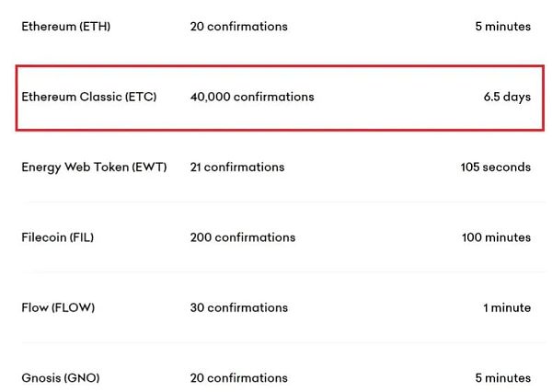Select the 5 minutes time for Gnosis

coord(502,378)
